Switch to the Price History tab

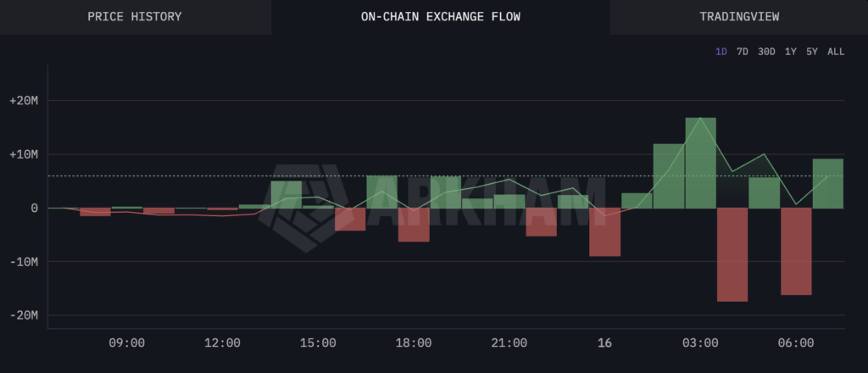pyautogui.click(x=135, y=16)
